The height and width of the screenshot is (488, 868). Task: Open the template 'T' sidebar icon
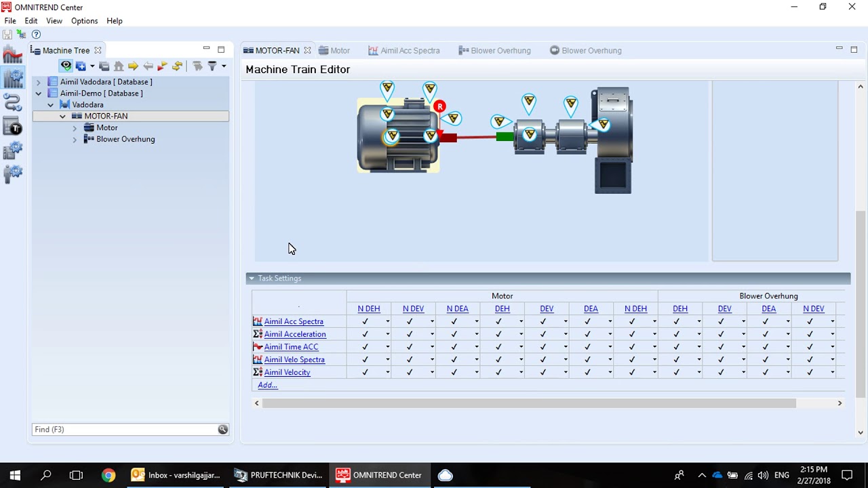pyautogui.click(x=13, y=126)
